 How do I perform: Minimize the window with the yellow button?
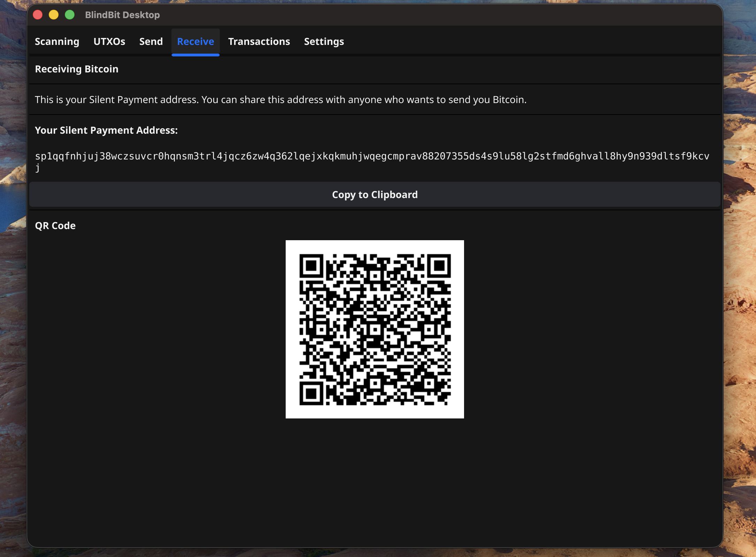[54, 15]
